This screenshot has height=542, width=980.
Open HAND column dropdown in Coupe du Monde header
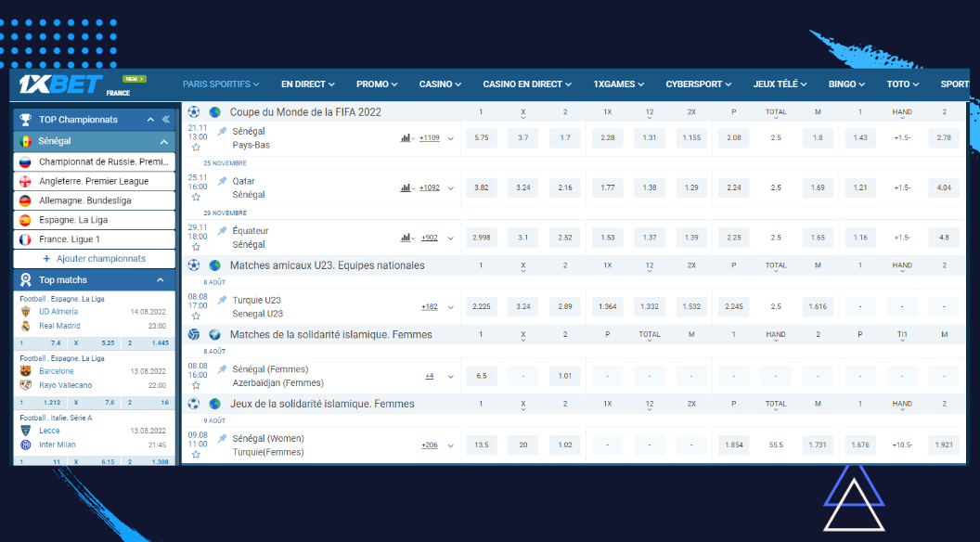[x=902, y=113]
